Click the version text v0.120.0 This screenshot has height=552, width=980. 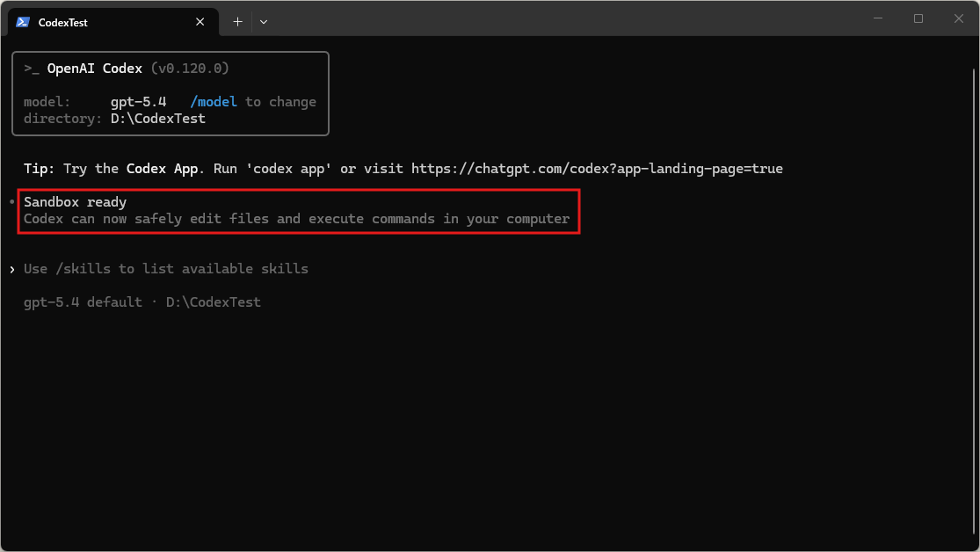(x=190, y=69)
